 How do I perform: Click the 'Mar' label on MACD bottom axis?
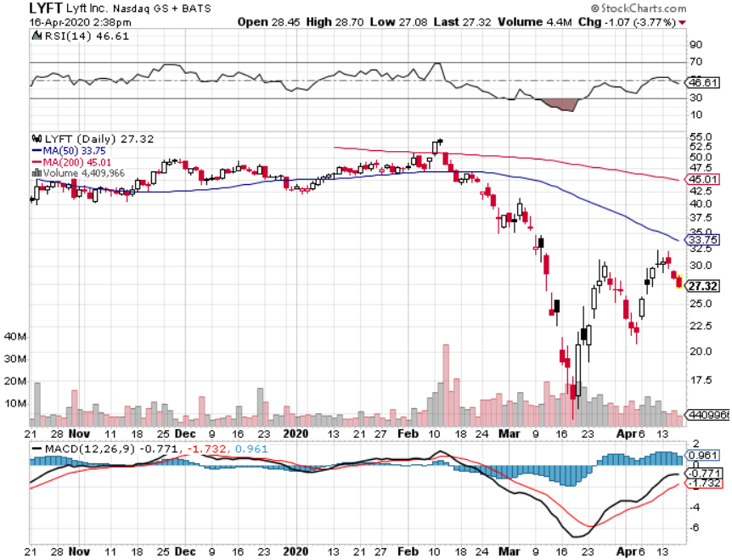[510, 552]
